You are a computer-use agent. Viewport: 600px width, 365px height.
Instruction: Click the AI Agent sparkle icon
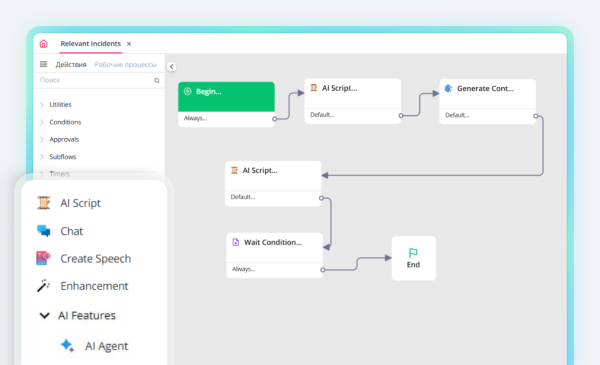pos(68,345)
